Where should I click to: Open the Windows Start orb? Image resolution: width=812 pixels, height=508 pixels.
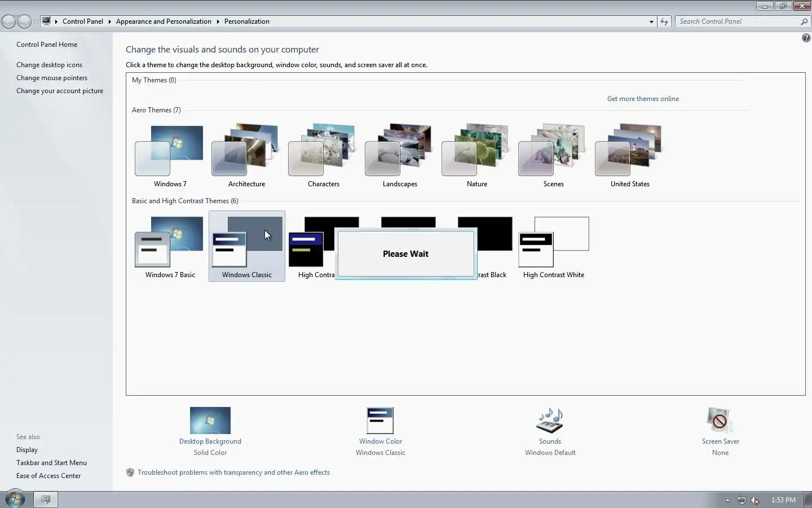[x=15, y=499]
